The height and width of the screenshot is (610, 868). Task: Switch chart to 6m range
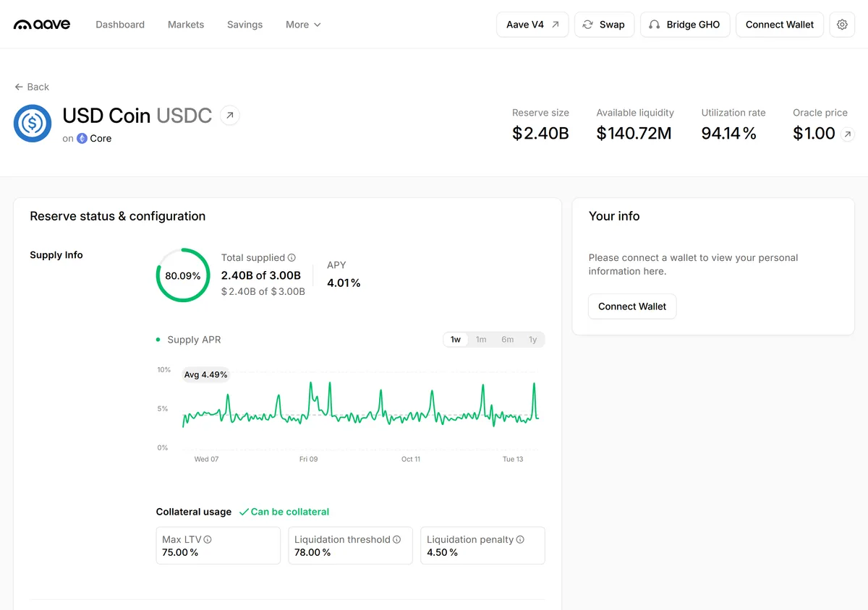click(508, 340)
